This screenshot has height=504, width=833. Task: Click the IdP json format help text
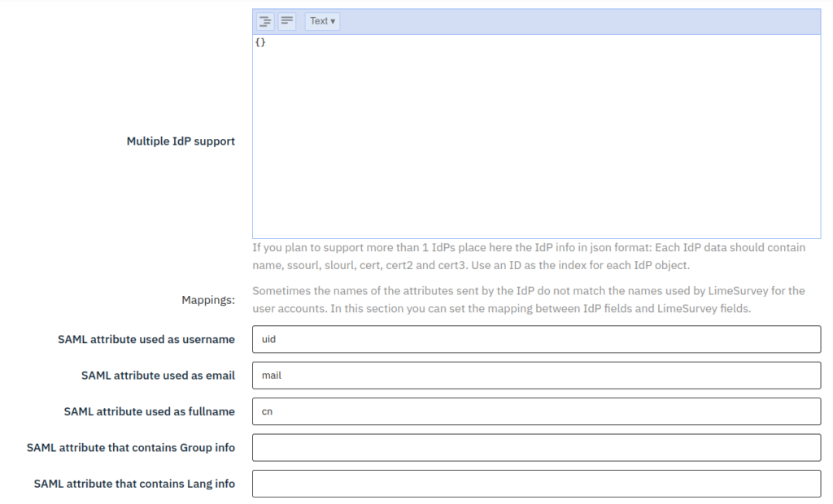[x=527, y=256]
